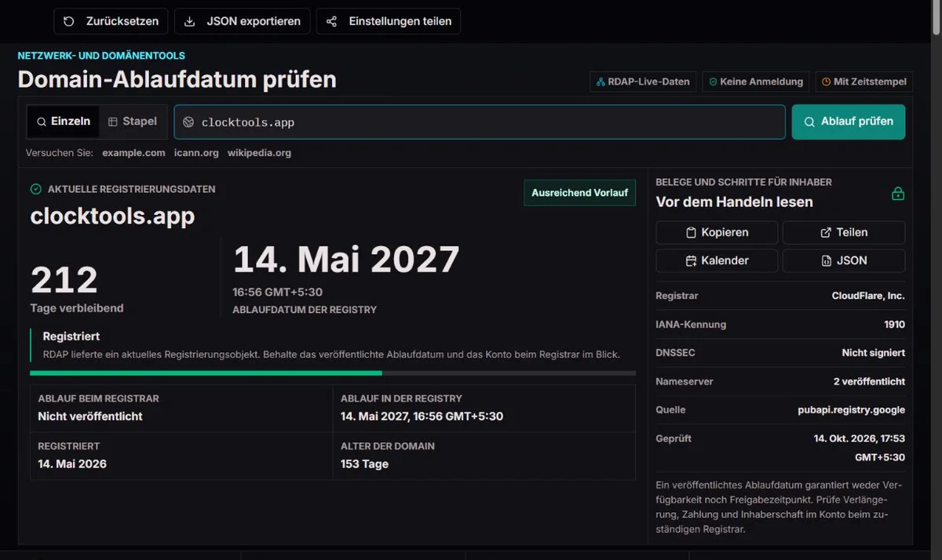Click the RDAP-Live-Daten badge
942x560 pixels.
point(643,82)
